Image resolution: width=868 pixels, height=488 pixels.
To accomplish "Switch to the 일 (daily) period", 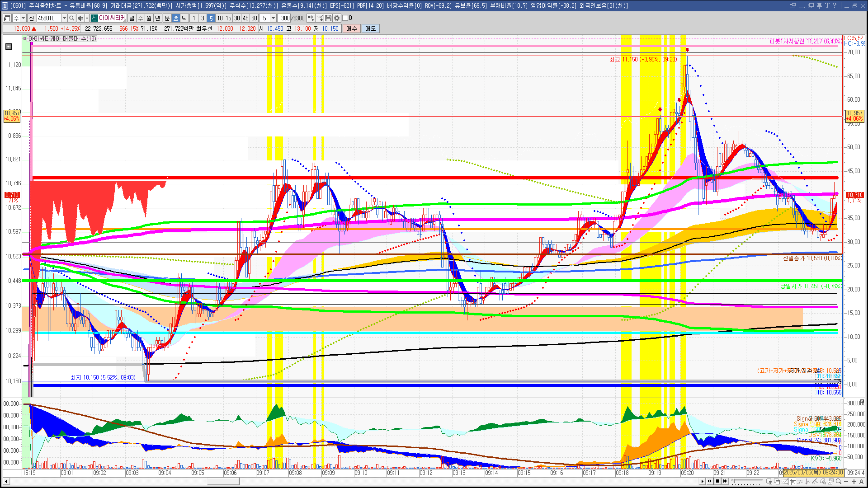I will pos(132,18).
